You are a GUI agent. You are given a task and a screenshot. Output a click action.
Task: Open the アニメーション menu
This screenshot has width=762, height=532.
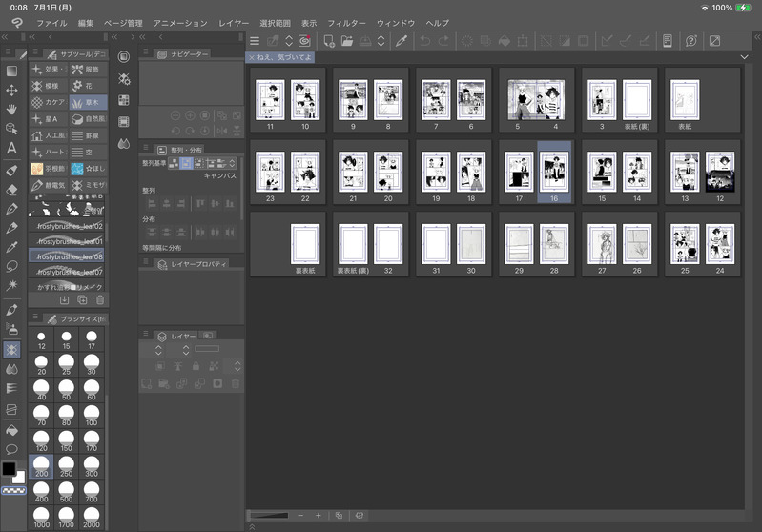pyautogui.click(x=180, y=23)
